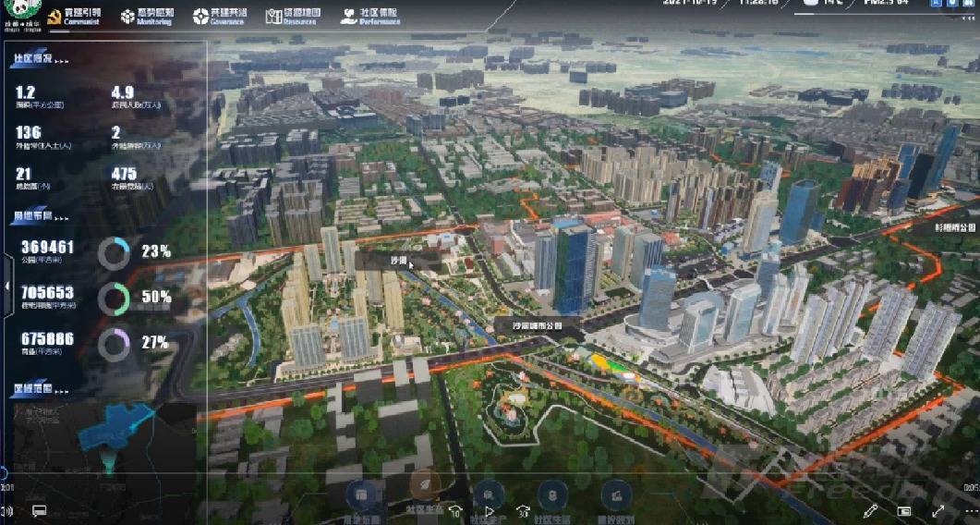Open the captions icon in player bar
The image size is (980, 525).
click(39, 510)
